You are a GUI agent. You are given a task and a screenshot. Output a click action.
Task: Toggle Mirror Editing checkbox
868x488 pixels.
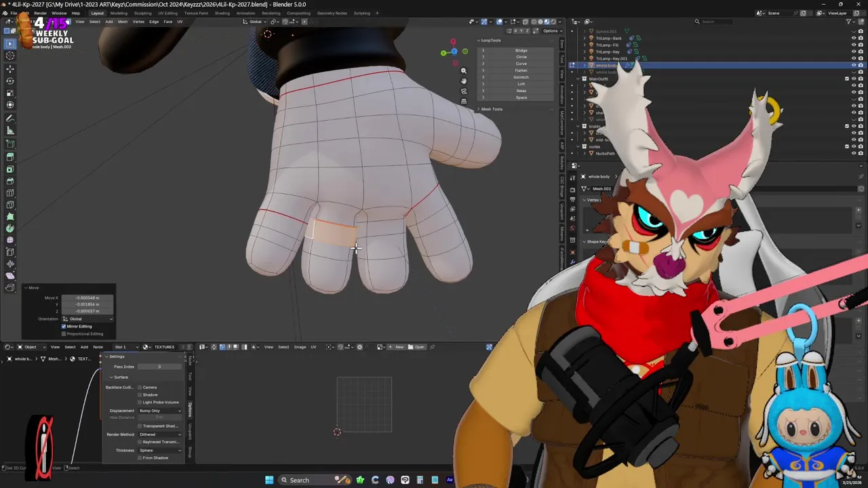pyautogui.click(x=64, y=326)
